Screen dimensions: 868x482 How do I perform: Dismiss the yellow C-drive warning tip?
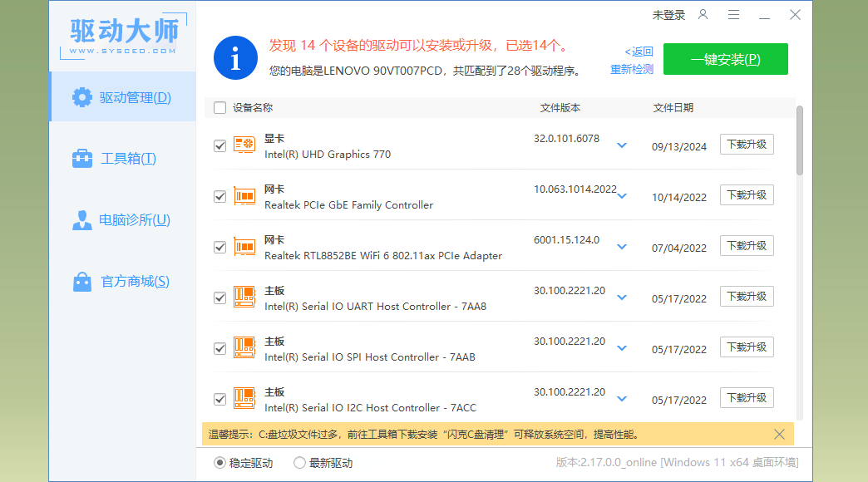pyautogui.click(x=779, y=434)
